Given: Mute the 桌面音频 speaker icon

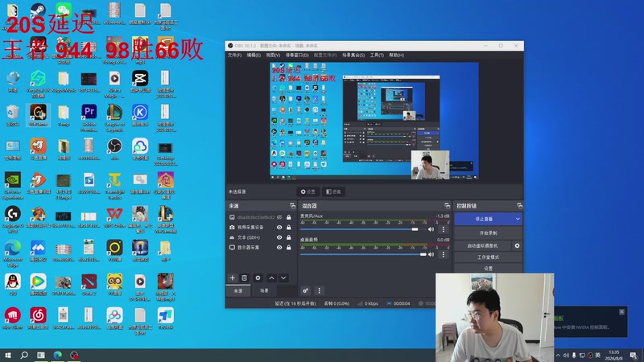Looking at the screenshot, I should (431, 254).
